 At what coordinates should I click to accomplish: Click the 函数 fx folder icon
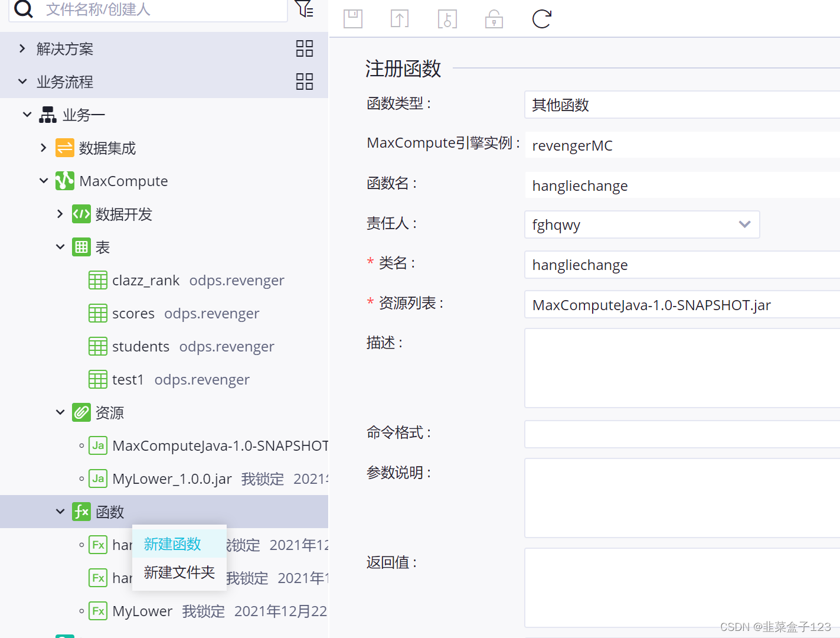(x=81, y=512)
